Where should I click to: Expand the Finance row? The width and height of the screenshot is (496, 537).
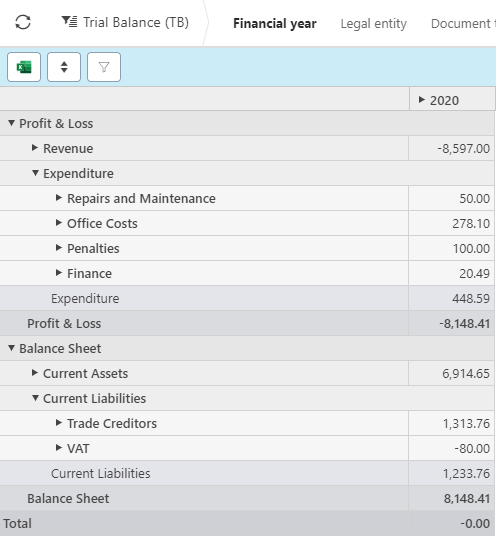(59, 273)
